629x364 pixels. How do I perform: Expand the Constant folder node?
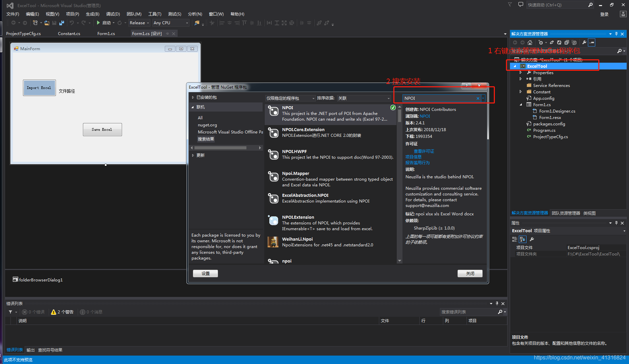click(521, 92)
